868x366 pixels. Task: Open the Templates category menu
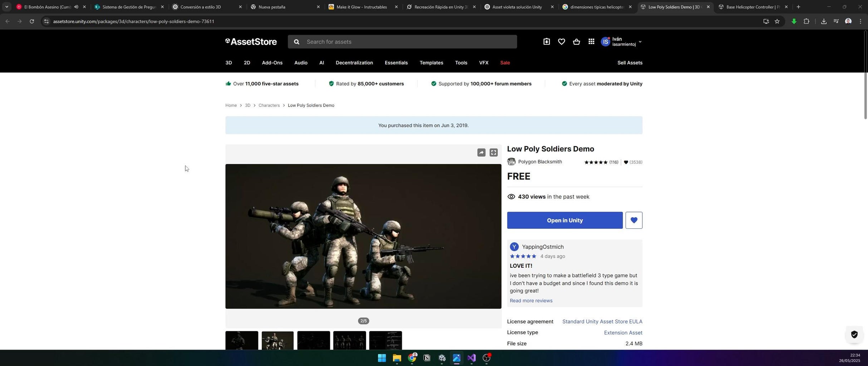[x=431, y=63]
